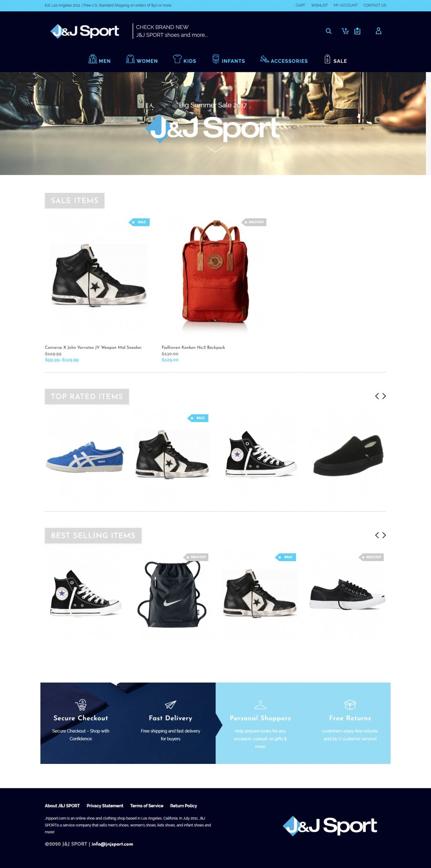Open the WOMEN menu item
The height and width of the screenshot is (868, 431).
click(147, 61)
